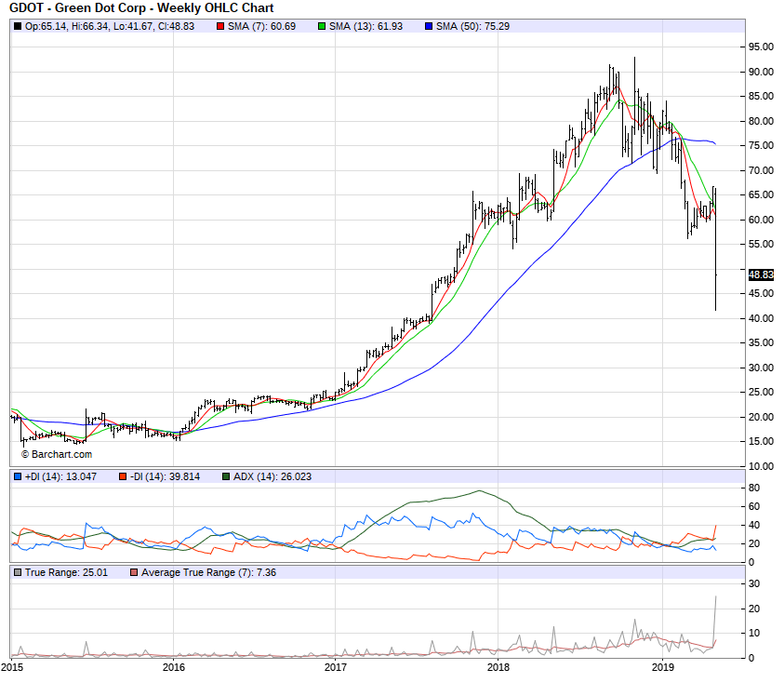Click the gray True Range legend swatch
The width and height of the screenshot is (784, 696).
[18, 572]
